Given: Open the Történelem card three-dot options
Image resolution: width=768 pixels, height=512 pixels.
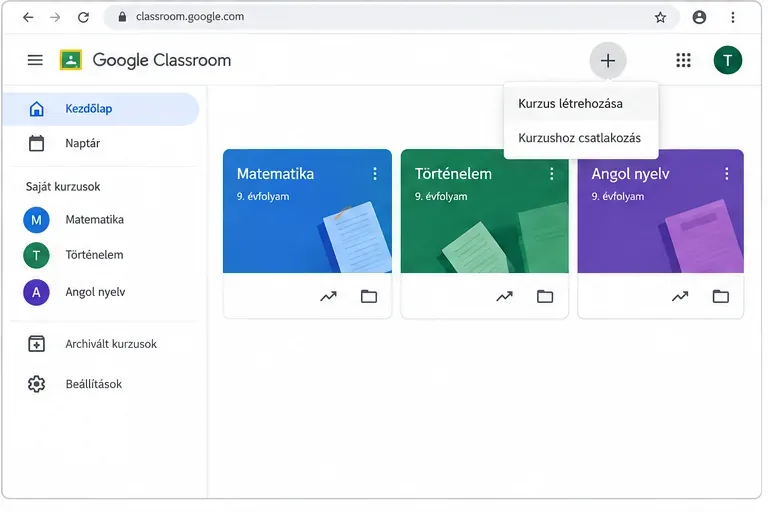Looking at the screenshot, I should (x=552, y=173).
